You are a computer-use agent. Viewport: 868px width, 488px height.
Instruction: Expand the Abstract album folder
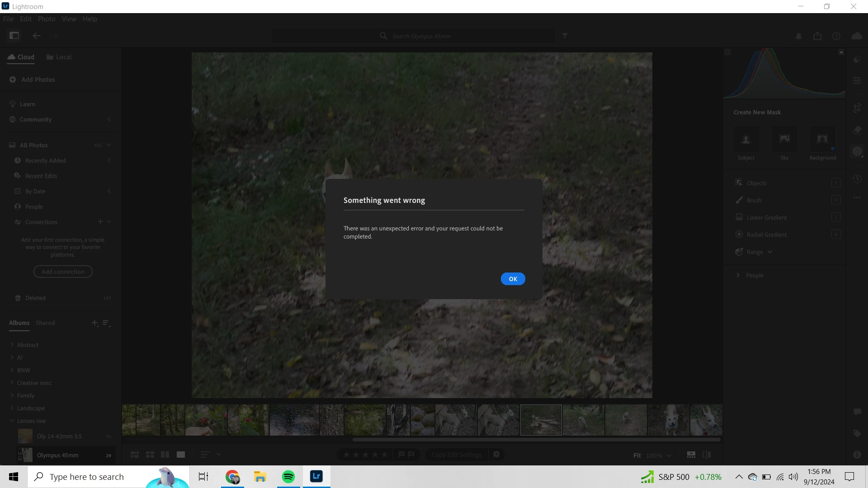tap(12, 345)
